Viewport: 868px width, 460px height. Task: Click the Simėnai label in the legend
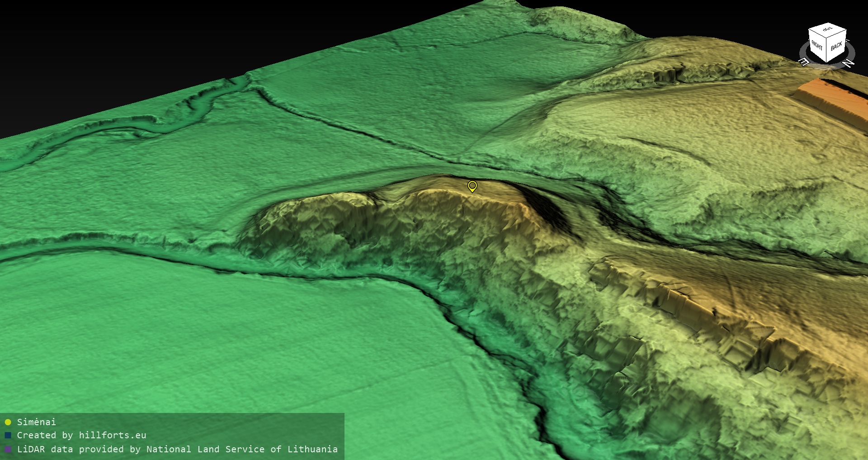[x=36, y=422]
